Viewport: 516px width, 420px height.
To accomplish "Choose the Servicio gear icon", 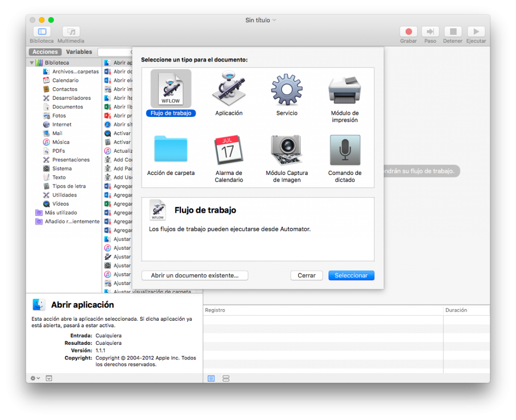I will point(287,90).
